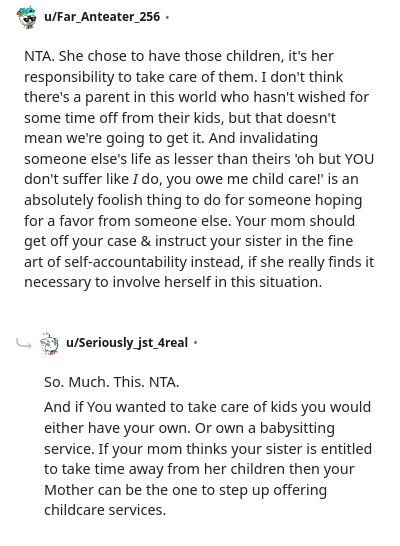
Task: Click Seriously_jst_4real's snoo avatar
Action: tap(49, 343)
